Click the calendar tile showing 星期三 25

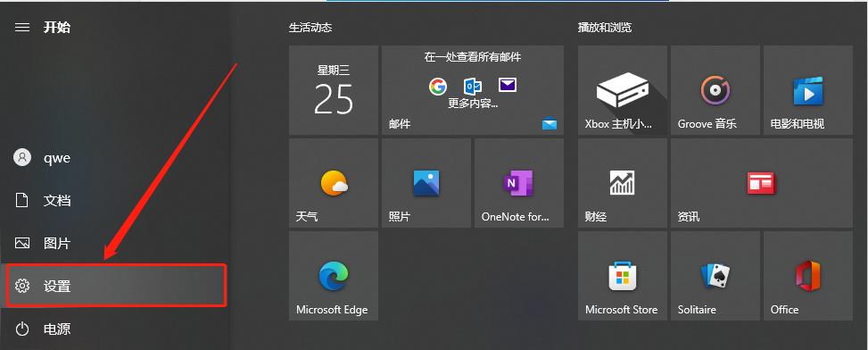[x=334, y=89]
